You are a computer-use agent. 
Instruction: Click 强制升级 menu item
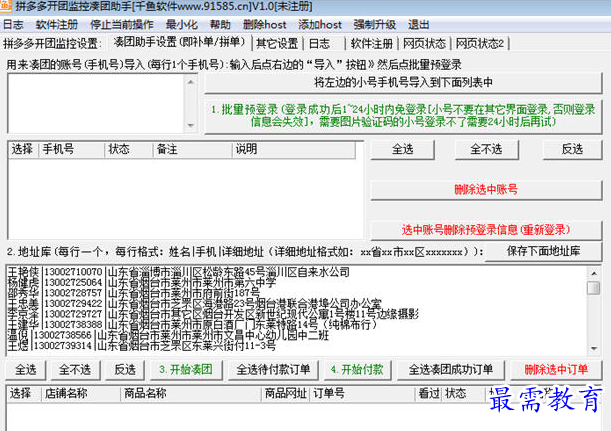click(374, 25)
